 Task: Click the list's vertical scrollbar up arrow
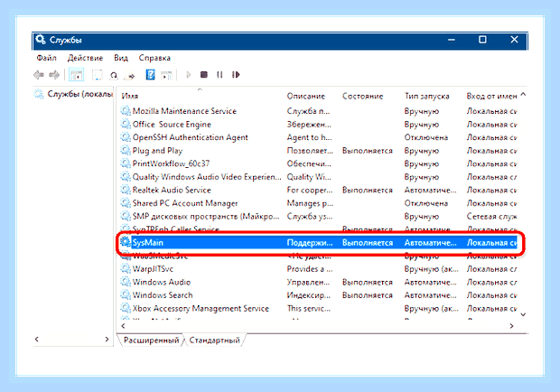click(523, 95)
